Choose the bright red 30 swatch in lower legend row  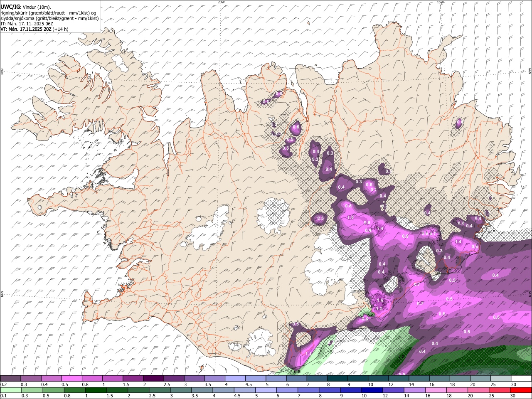[521, 390]
